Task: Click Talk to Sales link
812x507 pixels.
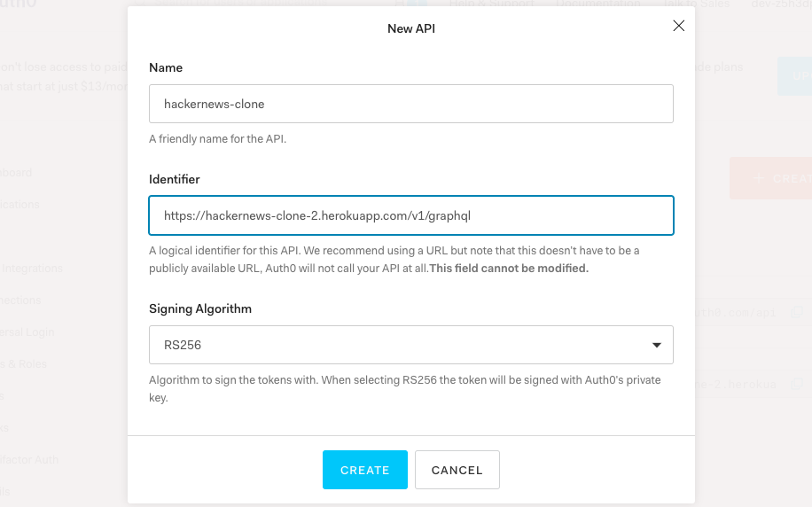Action: tap(696, 4)
